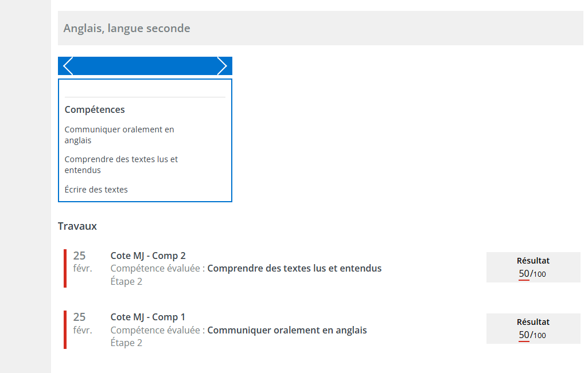Open the Écrire des textes competency
This screenshot has height=373, width=588.
(96, 189)
